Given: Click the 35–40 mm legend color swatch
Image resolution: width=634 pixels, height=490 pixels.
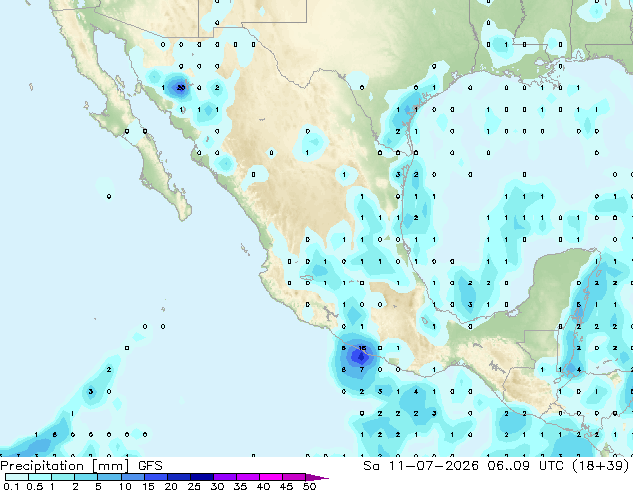Looking at the screenshot, I should pos(248,477).
